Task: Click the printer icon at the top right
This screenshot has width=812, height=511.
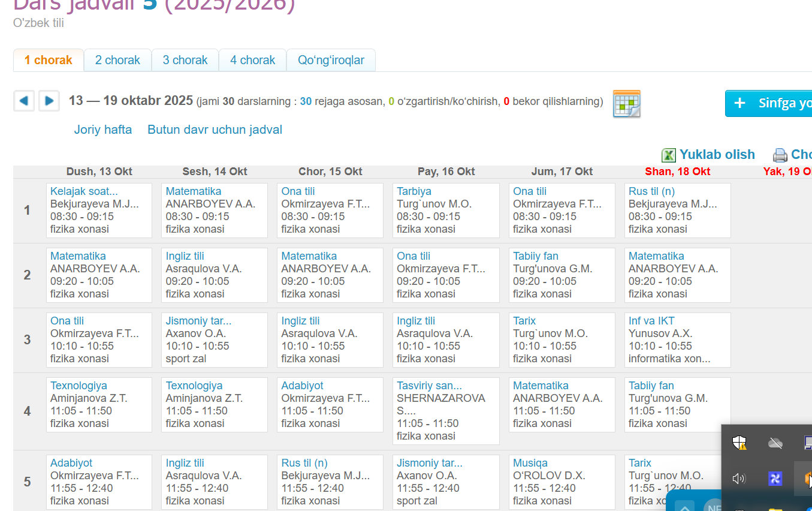Action: 780,155
